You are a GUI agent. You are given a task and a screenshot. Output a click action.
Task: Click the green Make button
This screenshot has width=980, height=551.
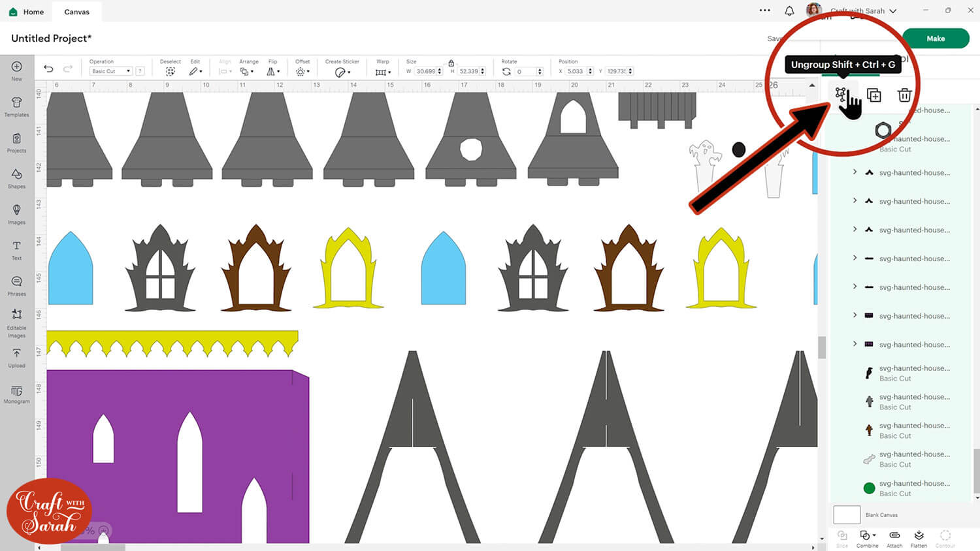(x=936, y=39)
